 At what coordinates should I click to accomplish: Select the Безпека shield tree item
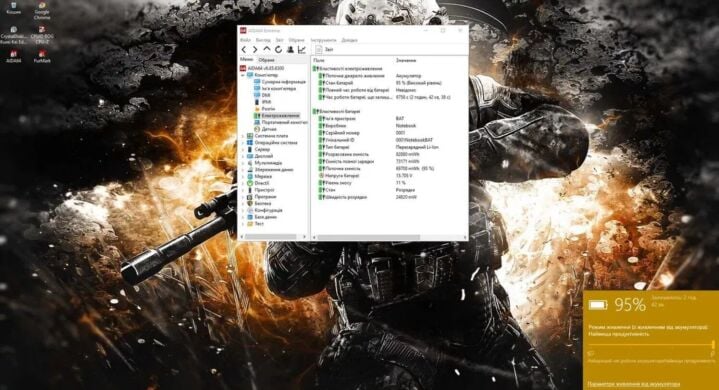click(259, 203)
